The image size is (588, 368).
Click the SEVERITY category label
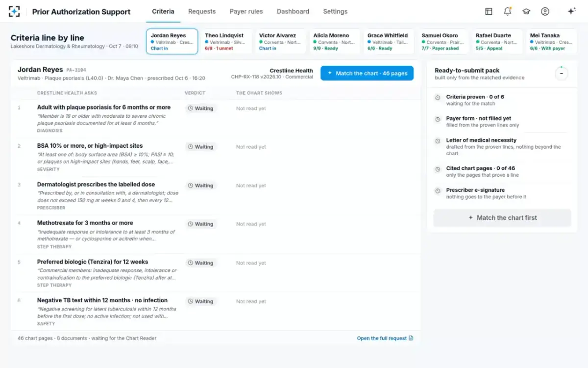(x=49, y=169)
